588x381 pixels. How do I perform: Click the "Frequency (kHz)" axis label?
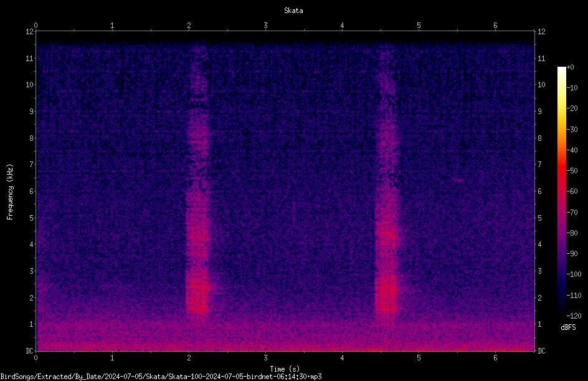(10, 192)
